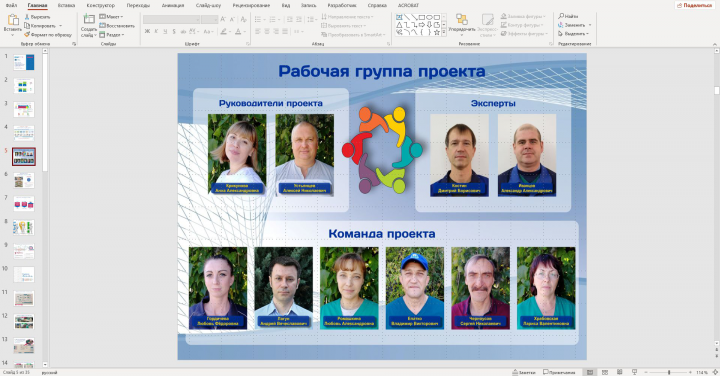Image resolution: width=720 pixels, height=376 pixels.
Task: Click the text highlight color button
Action: pos(223,31)
